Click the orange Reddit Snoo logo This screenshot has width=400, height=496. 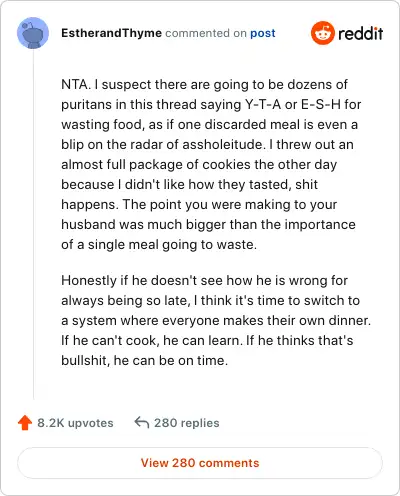(322, 33)
